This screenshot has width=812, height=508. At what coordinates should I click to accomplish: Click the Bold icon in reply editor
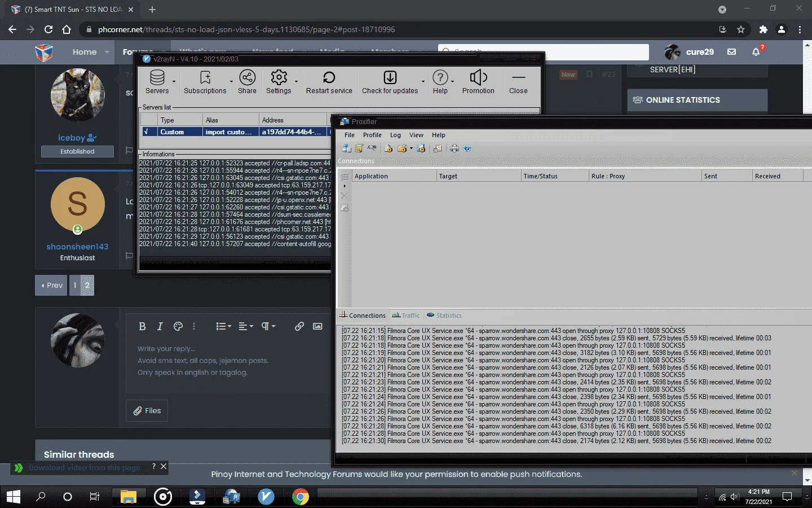[x=142, y=326]
